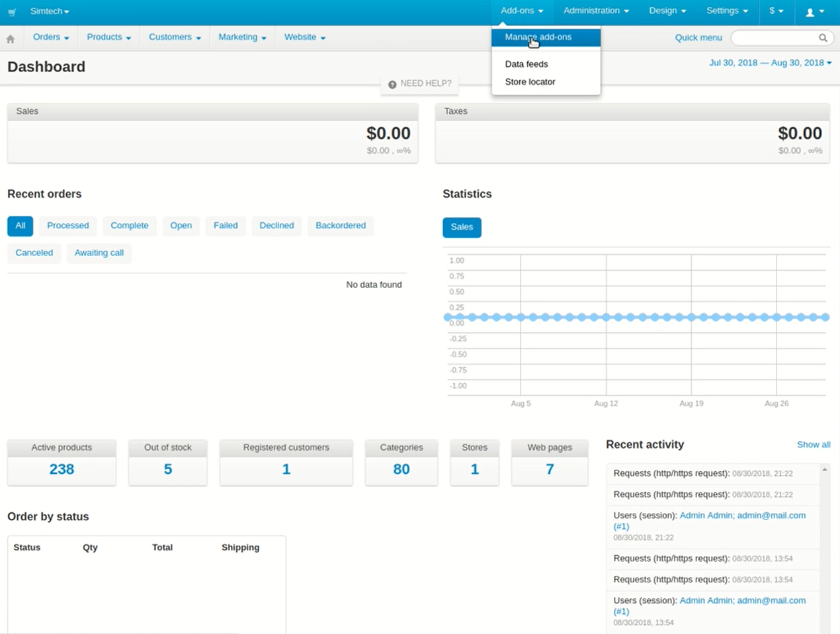Go to home via house icon
The height and width of the screenshot is (634, 840).
point(11,38)
